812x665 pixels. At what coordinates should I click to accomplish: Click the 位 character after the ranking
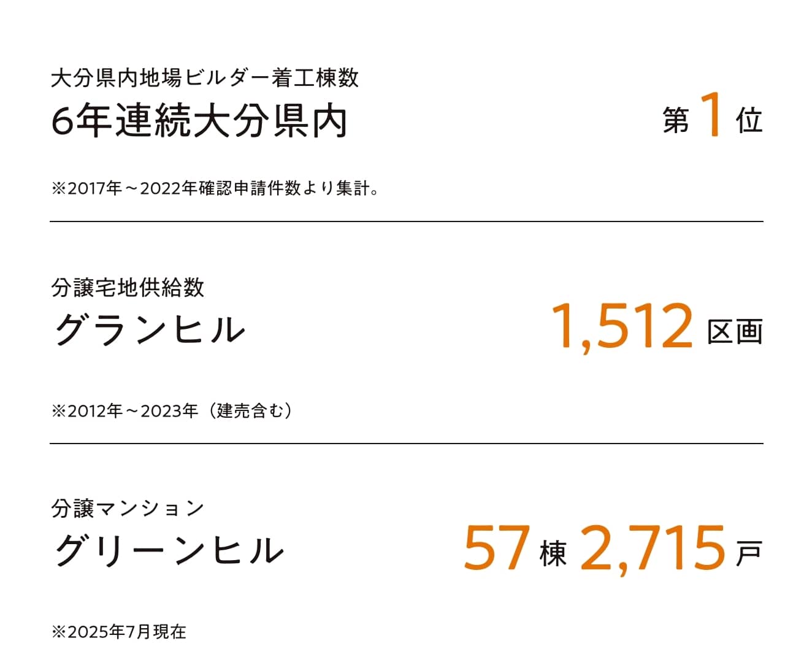[x=749, y=120]
